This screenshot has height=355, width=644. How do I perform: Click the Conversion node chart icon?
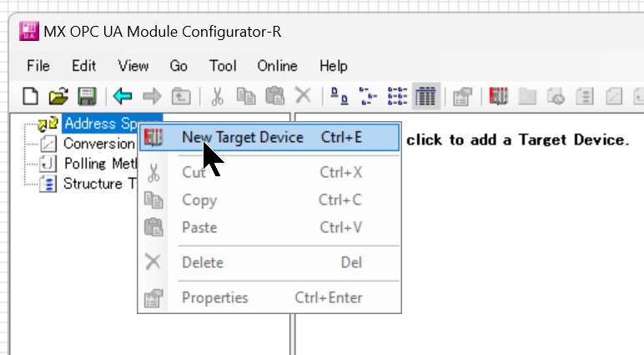pyautogui.click(x=48, y=144)
